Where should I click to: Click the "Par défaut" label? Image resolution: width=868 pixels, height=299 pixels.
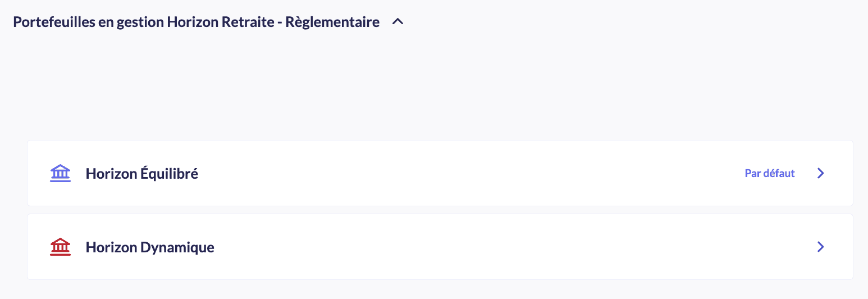pyautogui.click(x=770, y=173)
